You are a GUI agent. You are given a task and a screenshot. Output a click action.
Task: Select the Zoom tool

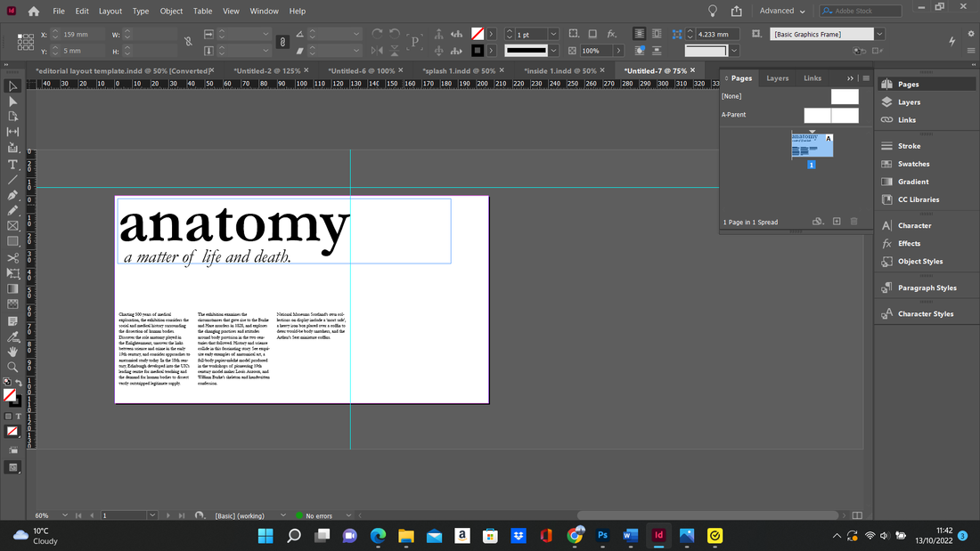12,368
